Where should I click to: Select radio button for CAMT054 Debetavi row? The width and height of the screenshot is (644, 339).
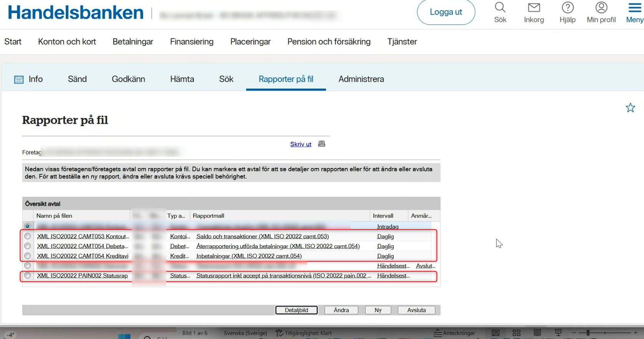pyautogui.click(x=28, y=246)
